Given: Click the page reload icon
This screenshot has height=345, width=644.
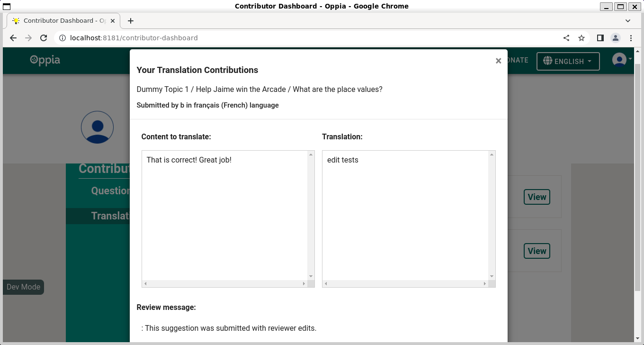Looking at the screenshot, I should [x=44, y=37].
